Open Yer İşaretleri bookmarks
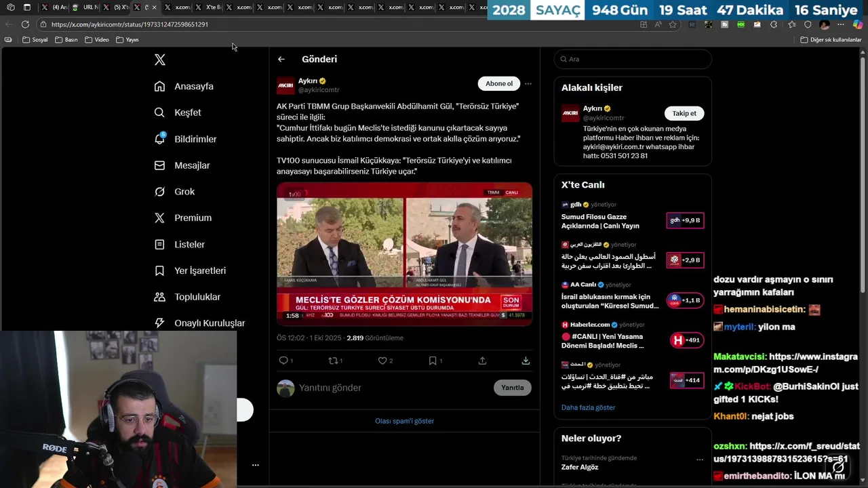Screen dimensions: 868x488 point(190,270)
